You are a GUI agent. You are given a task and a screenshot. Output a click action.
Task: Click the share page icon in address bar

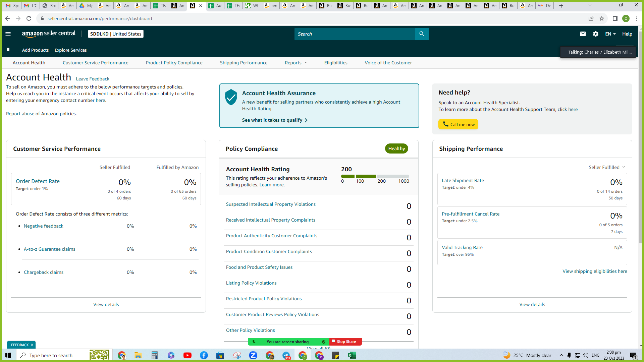pyautogui.click(x=591, y=18)
